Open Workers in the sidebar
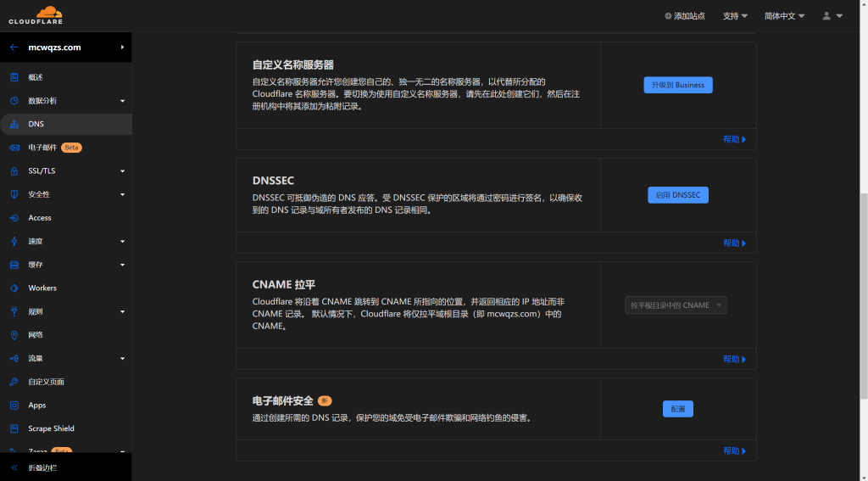The image size is (868, 481). tap(66, 288)
